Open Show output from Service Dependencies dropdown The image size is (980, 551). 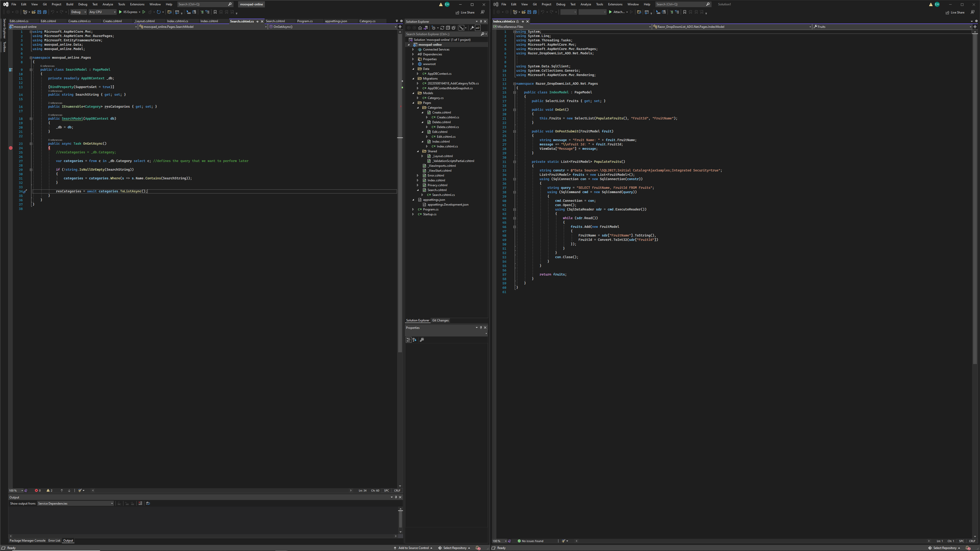(x=75, y=504)
